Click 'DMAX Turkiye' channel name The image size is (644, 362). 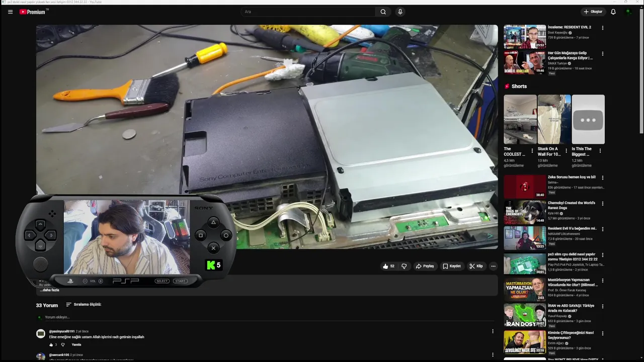(x=557, y=63)
